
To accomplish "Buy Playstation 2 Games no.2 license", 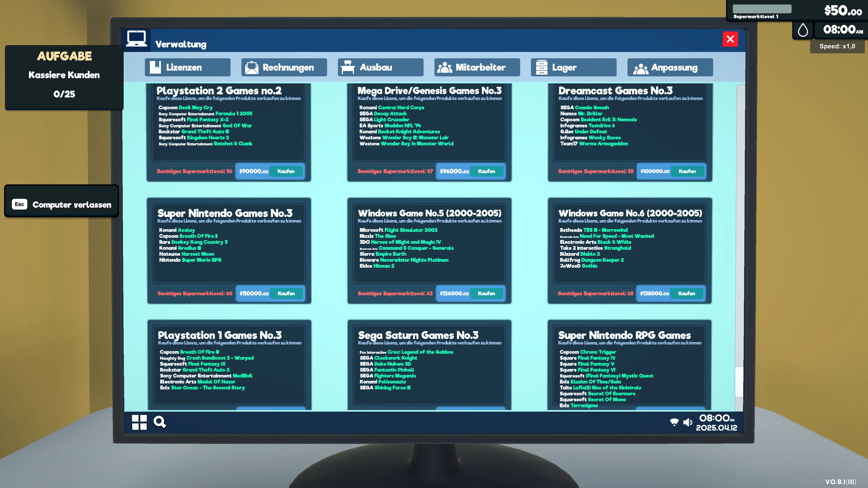I will (x=286, y=171).
